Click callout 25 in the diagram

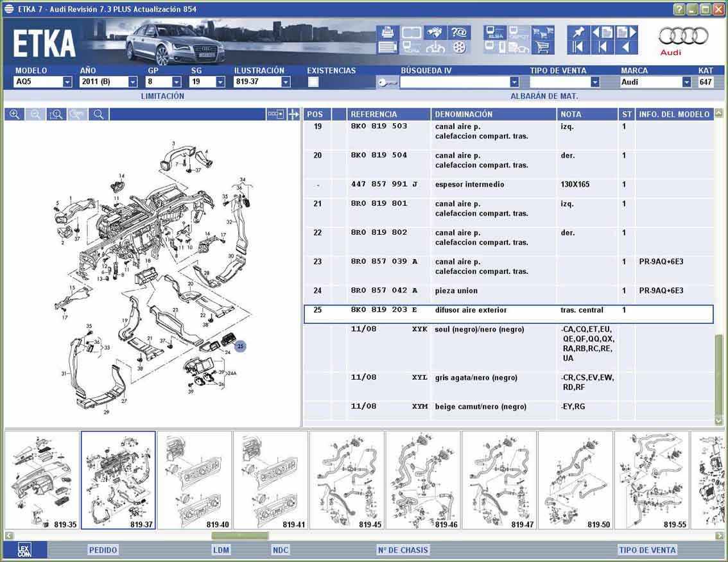(240, 346)
